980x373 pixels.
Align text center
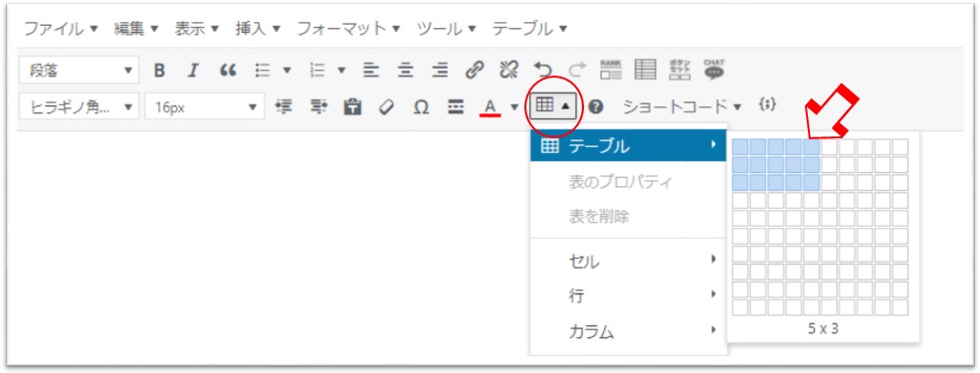(x=406, y=70)
